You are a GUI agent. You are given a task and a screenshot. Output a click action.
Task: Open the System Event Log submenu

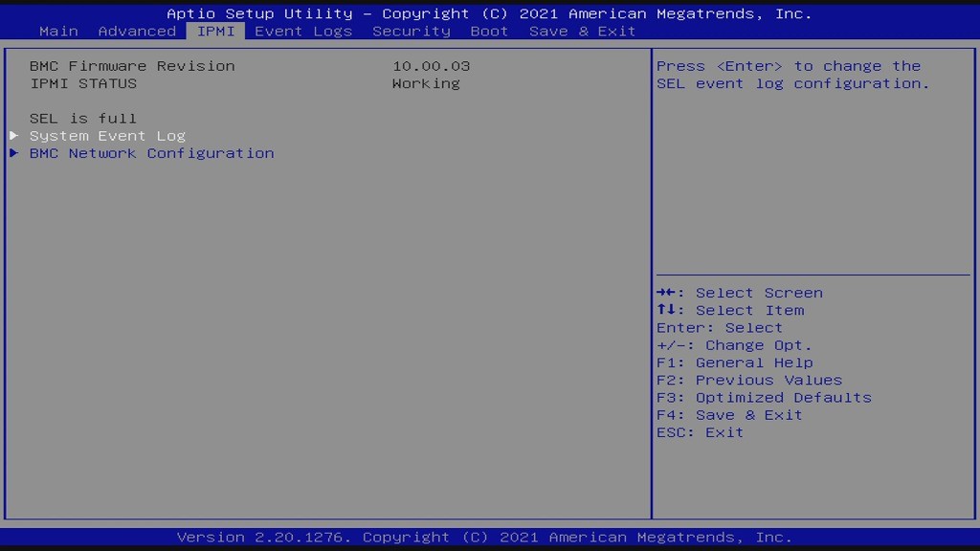pyautogui.click(x=107, y=136)
